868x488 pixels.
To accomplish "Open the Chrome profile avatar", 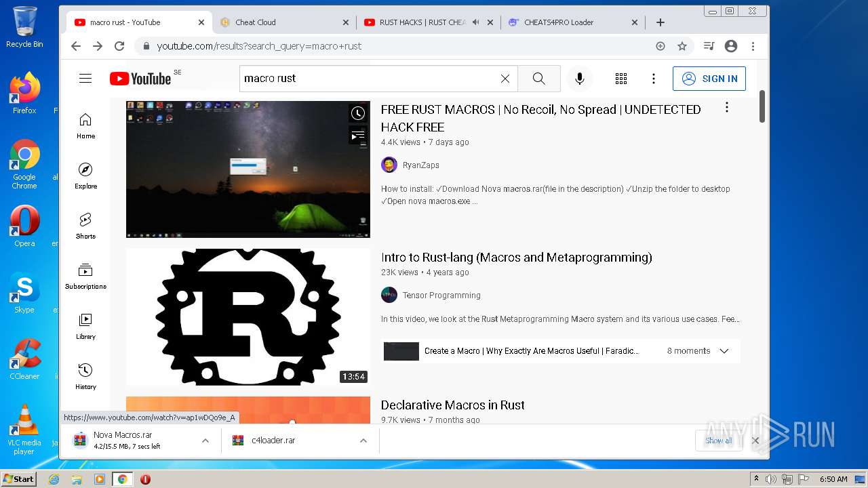I will pos(731,46).
